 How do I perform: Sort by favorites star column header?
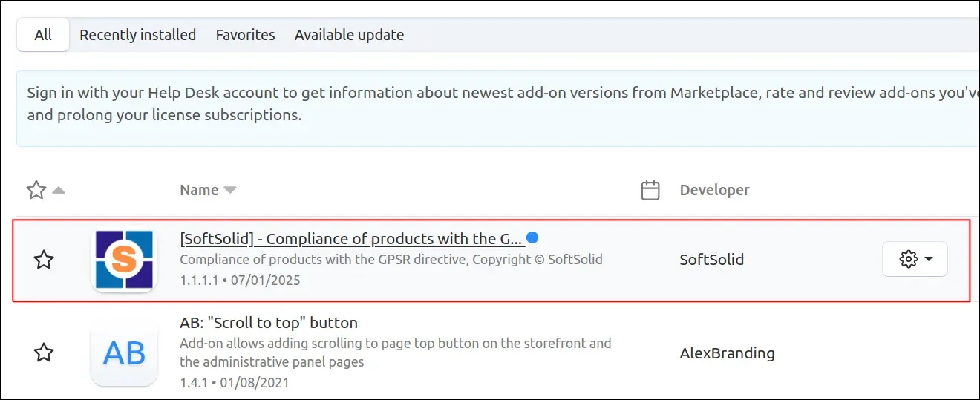coord(36,191)
